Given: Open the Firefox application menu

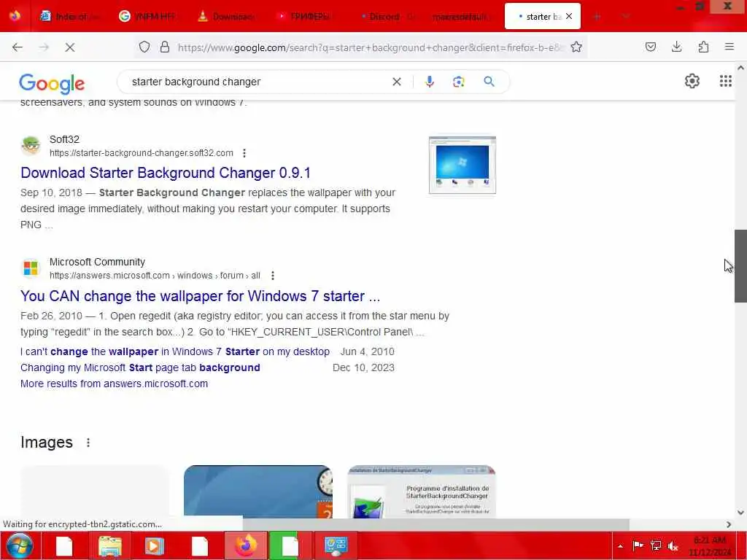Looking at the screenshot, I should (x=729, y=47).
